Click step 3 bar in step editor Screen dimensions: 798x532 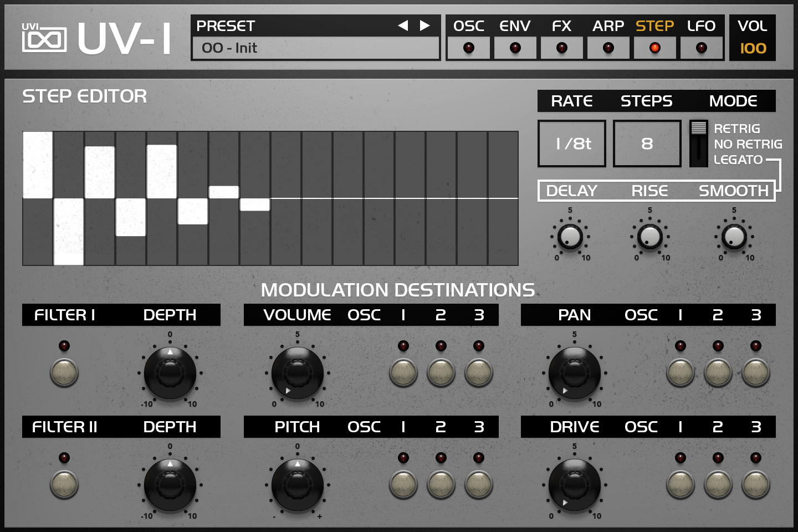pyautogui.click(x=100, y=172)
